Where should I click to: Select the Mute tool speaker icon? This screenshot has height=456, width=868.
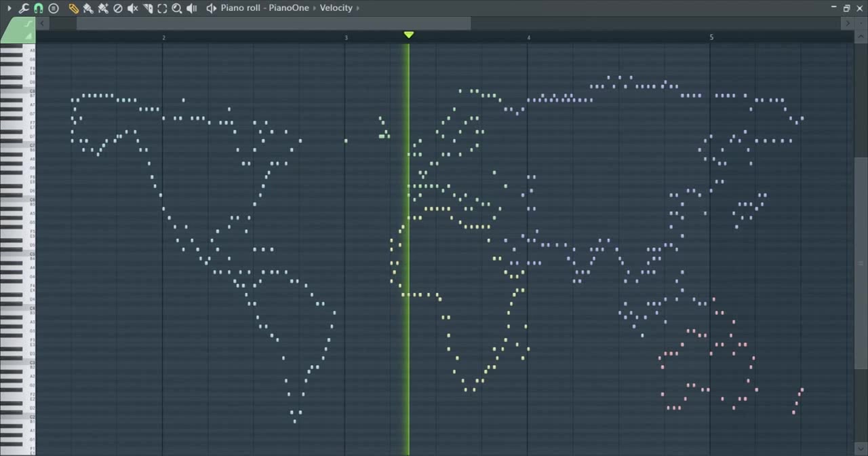(133, 8)
